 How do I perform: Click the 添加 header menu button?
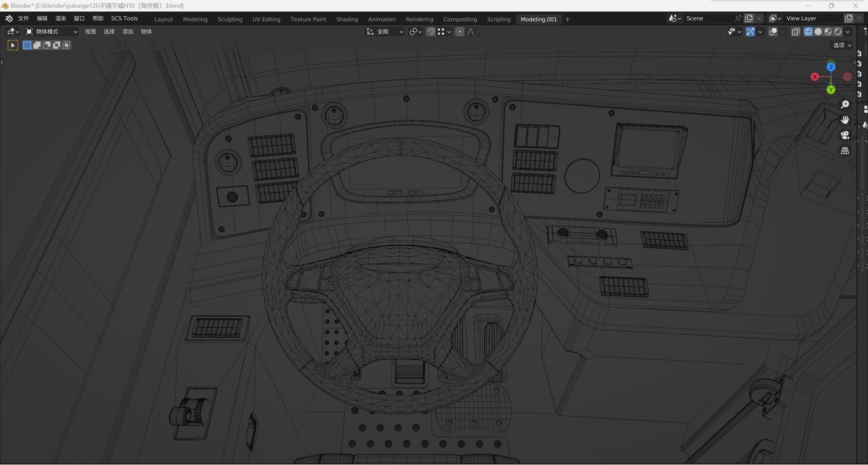pyautogui.click(x=127, y=32)
